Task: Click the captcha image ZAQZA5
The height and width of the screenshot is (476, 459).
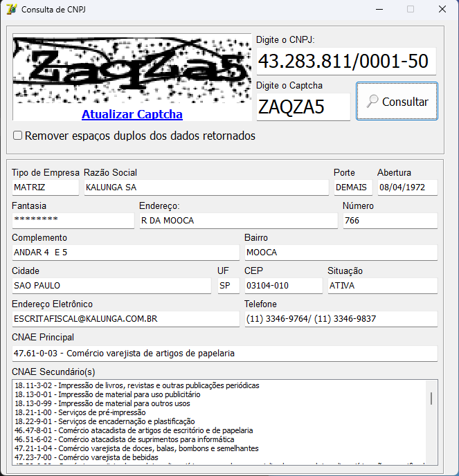Action: click(x=132, y=69)
